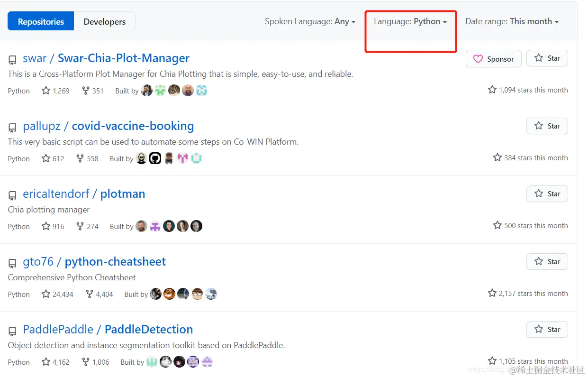Open first contributor avatar of PaddleDetection
The width and height of the screenshot is (588, 378).
pos(152,362)
